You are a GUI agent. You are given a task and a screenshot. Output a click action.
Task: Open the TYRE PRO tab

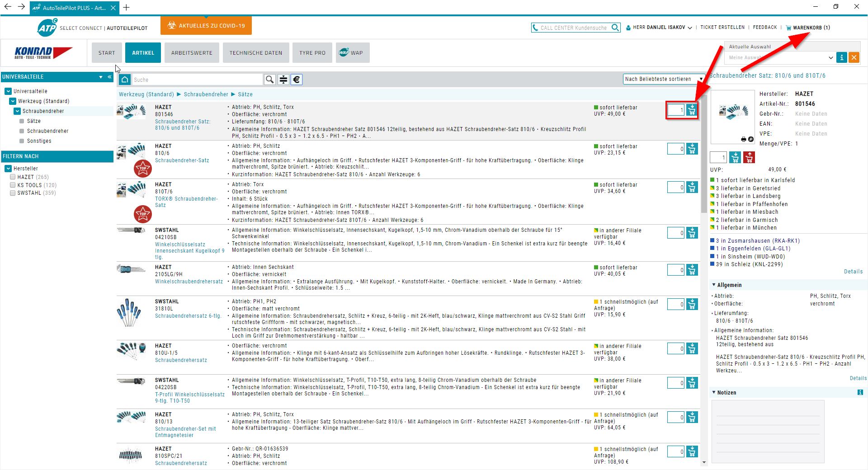coord(312,53)
